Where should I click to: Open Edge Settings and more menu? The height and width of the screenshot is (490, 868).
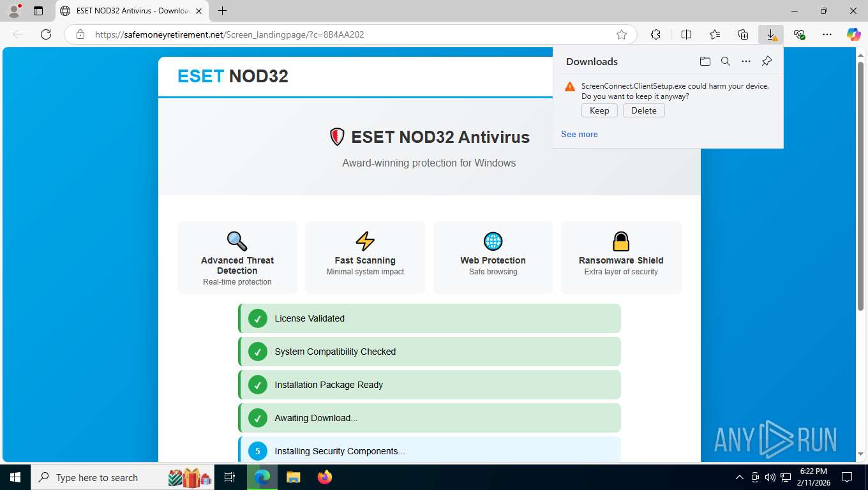coord(827,34)
